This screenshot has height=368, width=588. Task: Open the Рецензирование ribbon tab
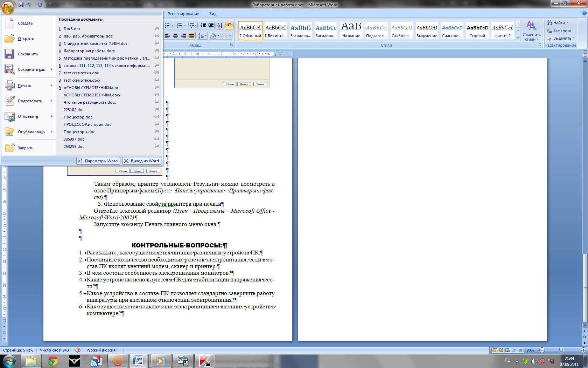pyautogui.click(x=183, y=14)
